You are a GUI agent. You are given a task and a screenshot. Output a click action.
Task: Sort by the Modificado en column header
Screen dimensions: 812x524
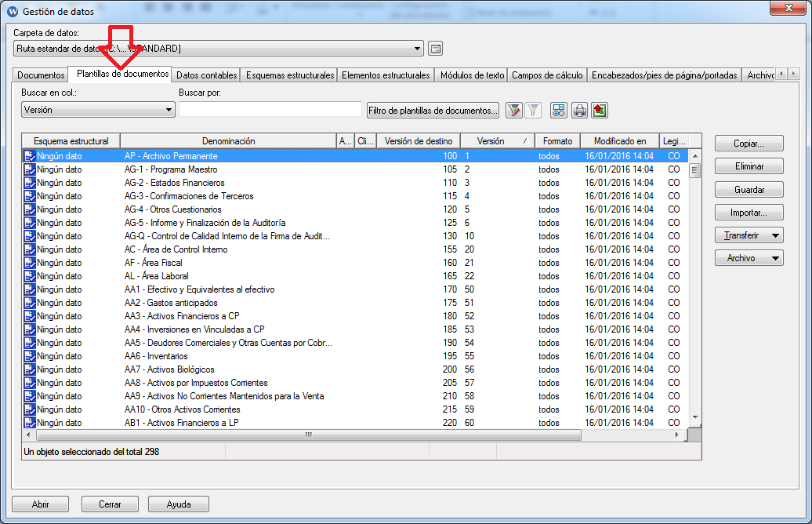click(620, 141)
